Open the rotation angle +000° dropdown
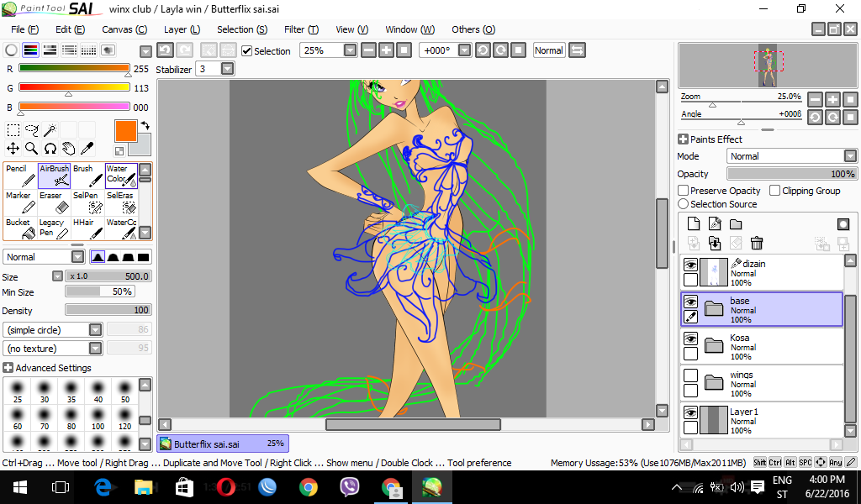This screenshot has width=861, height=504. [464, 50]
